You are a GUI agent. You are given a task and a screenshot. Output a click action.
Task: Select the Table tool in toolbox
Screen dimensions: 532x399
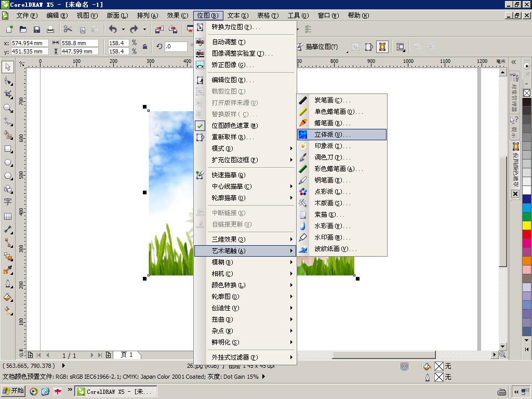[x=8, y=216]
